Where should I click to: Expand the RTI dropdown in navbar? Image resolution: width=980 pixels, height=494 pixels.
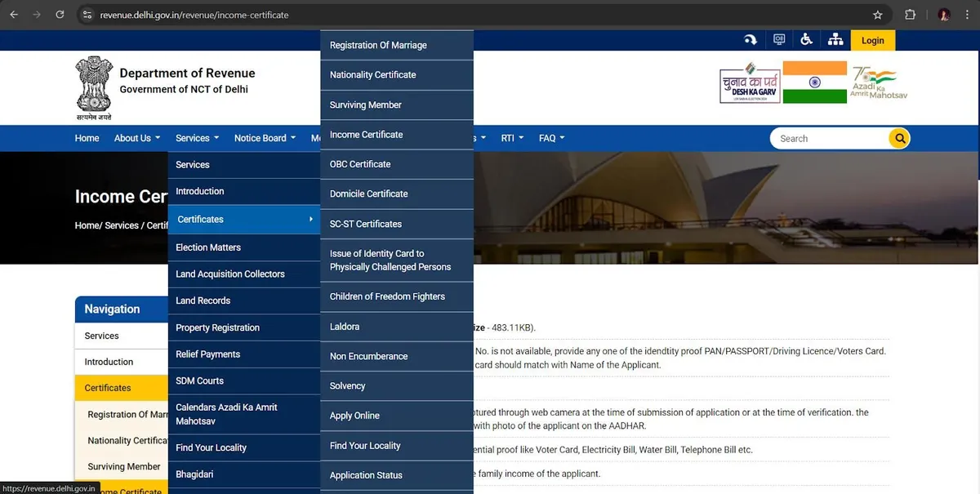coord(512,138)
